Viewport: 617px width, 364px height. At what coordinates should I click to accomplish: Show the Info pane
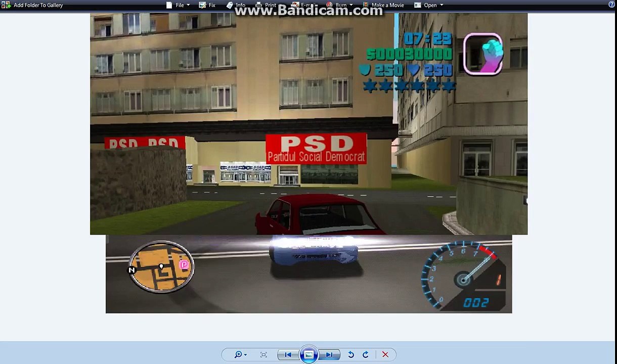[236, 5]
